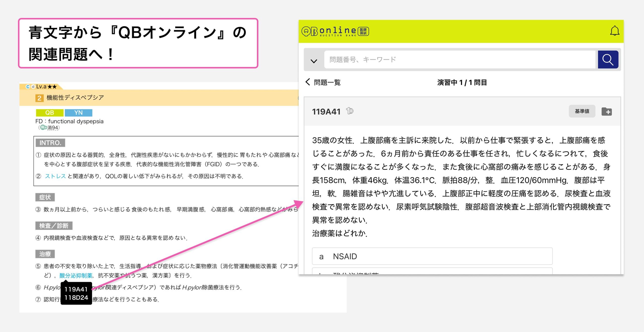Open question 119A41 from the black popup
This screenshot has width=644, height=332.
76,289
